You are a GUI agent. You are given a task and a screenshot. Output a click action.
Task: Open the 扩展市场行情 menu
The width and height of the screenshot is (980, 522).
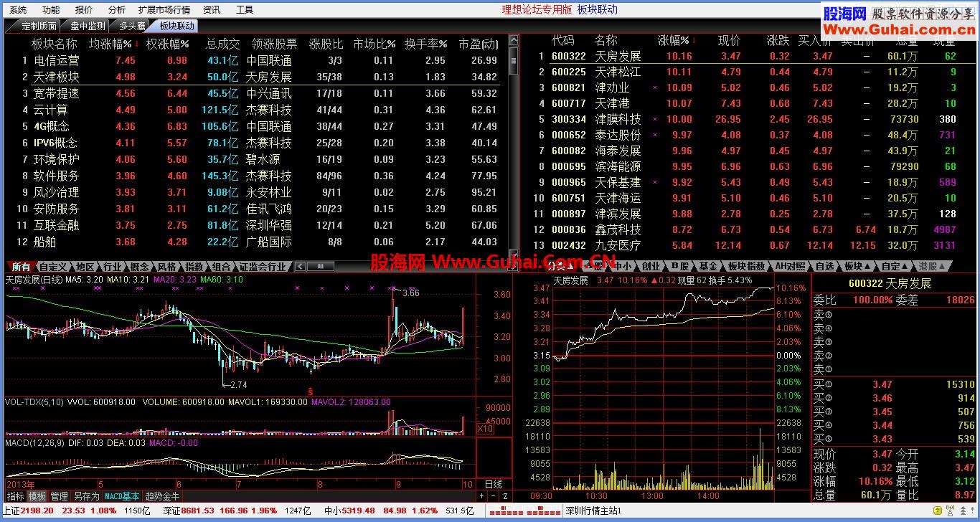pos(164,9)
